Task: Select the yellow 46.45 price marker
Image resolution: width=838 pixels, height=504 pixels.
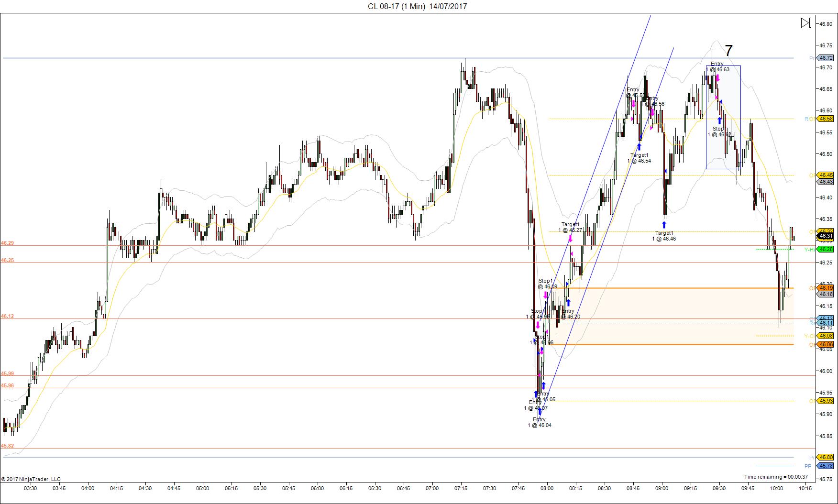Action: point(826,175)
